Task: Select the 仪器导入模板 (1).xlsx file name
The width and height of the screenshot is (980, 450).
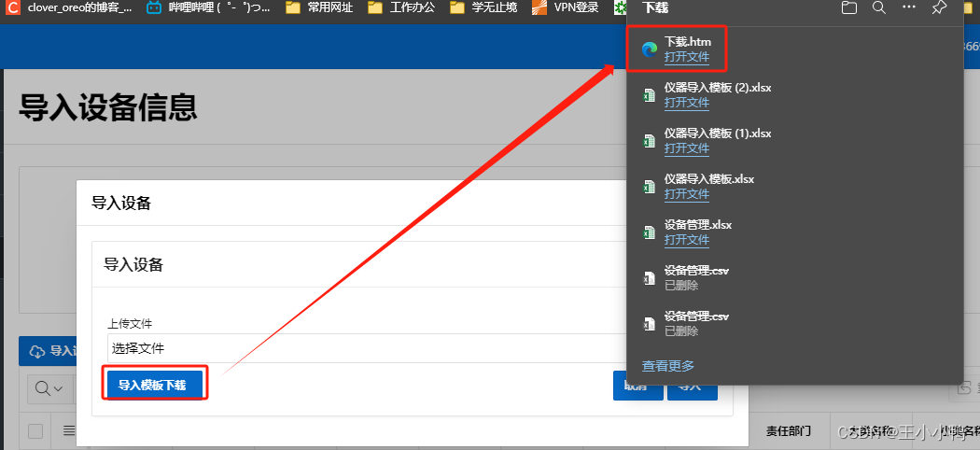Action: click(718, 134)
